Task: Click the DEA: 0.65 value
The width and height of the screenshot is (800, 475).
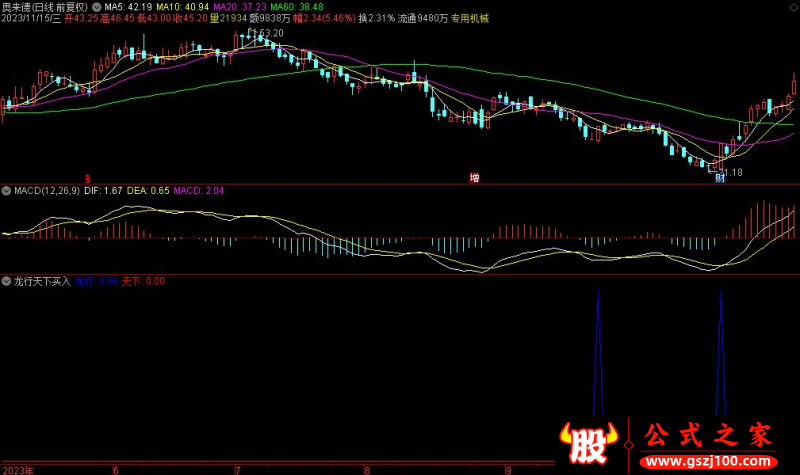Action: coord(148,191)
